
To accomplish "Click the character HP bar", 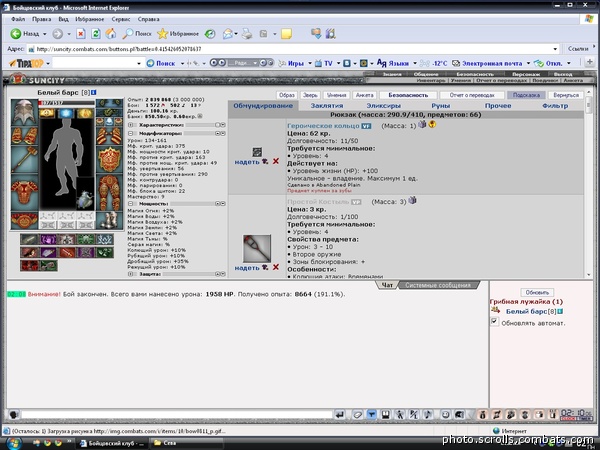I will coord(66,103).
